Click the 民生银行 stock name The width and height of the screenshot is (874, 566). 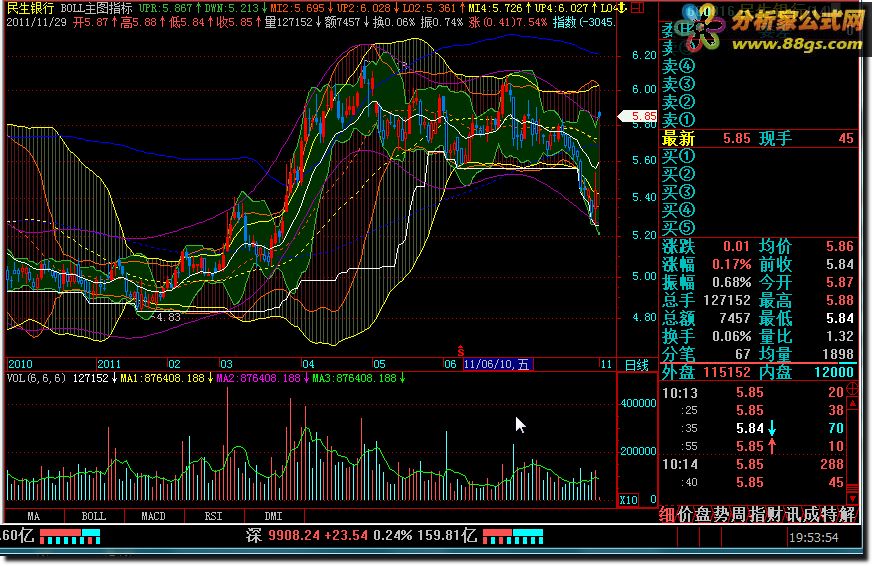pyautogui.click(x=30, y=8)
